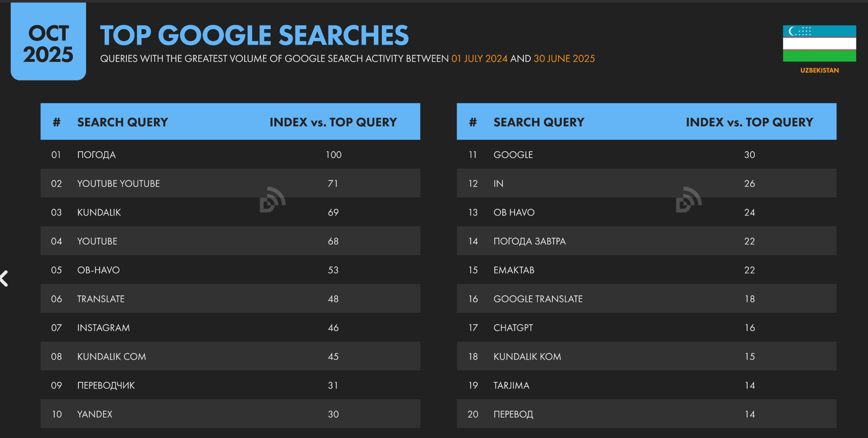Viewport: 868px width, 438px height.
Task: Click the left table SEARCH QUERY header
Action: pyautogui.click(x=122, y=122)
